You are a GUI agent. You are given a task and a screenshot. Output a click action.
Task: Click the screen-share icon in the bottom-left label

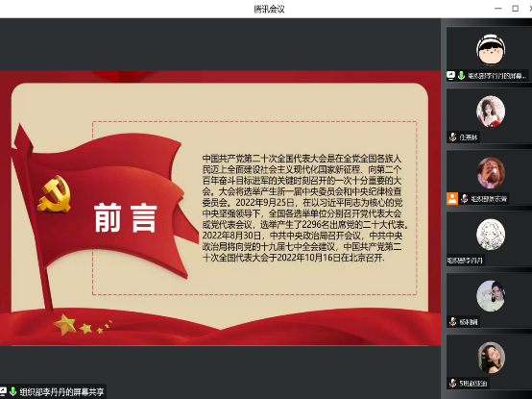click(3, 391)
